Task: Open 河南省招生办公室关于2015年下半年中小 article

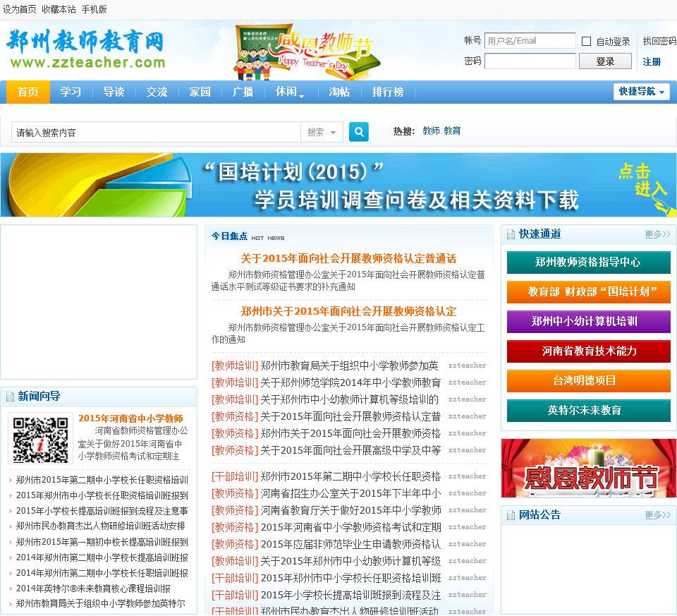Action: 350,493
